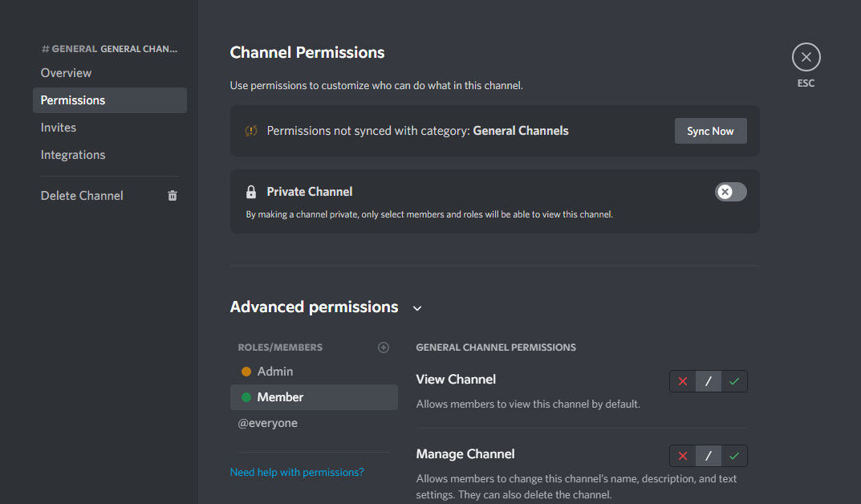Click the ESC close circle icon
Viewport: 861px width, 504px height.
[x=806, y=56]
